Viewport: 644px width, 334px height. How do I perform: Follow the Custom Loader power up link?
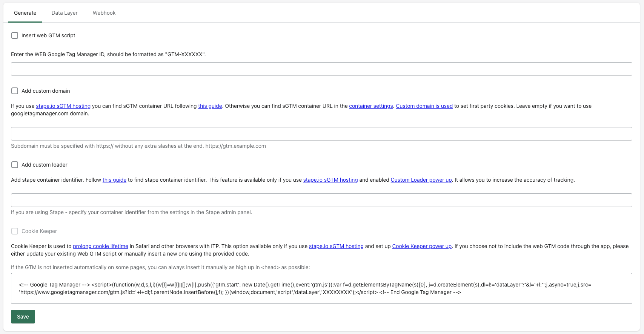421,180
